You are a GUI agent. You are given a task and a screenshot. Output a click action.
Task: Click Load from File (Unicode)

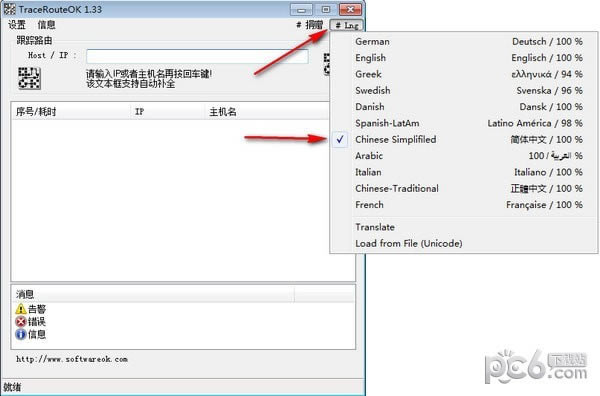pyautogui.click(x=464, y=243)
